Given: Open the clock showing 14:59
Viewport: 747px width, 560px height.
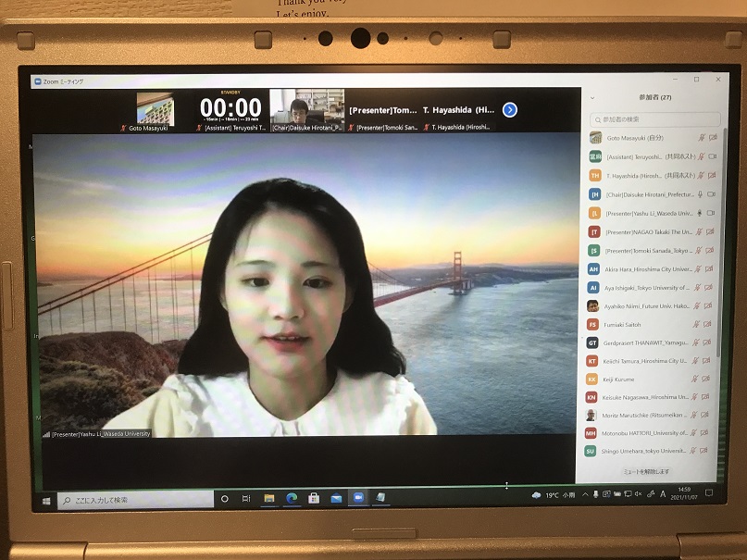Looking at the screenshot, I should [684, 492].
